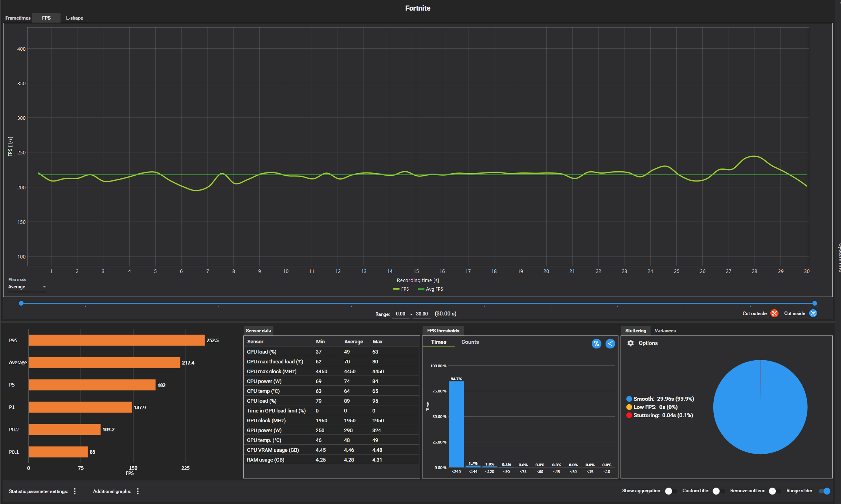Image resolution: width=841 pixels, height=504 pixels.
Task: Click the stuttering pie chart
Action: point(760,407)
